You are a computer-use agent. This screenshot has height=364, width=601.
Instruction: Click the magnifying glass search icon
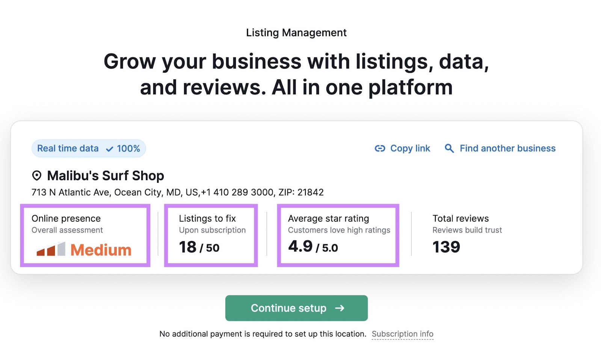coord(449,148)
